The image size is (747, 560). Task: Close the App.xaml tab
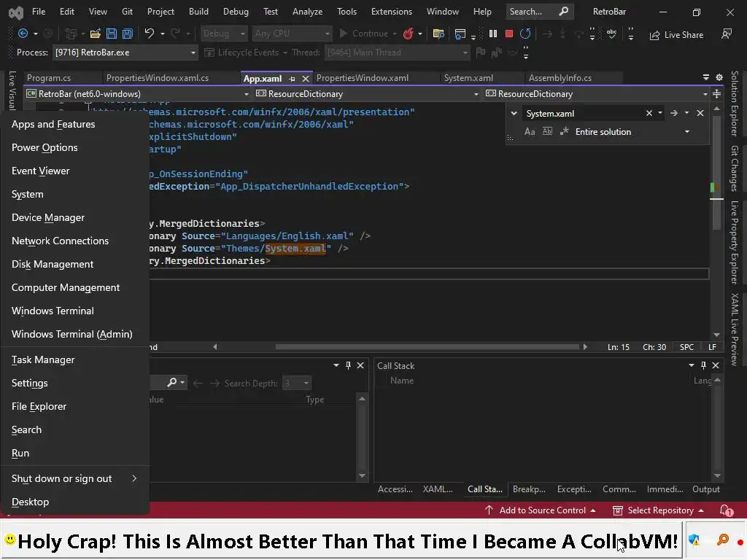(306, 79)
